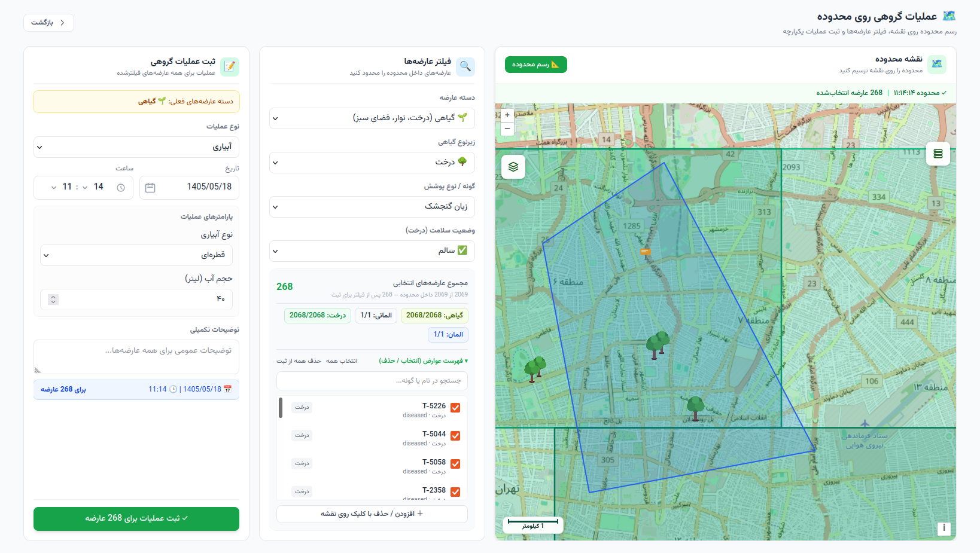Click the درخت tag on the T-5058 row

302,464
